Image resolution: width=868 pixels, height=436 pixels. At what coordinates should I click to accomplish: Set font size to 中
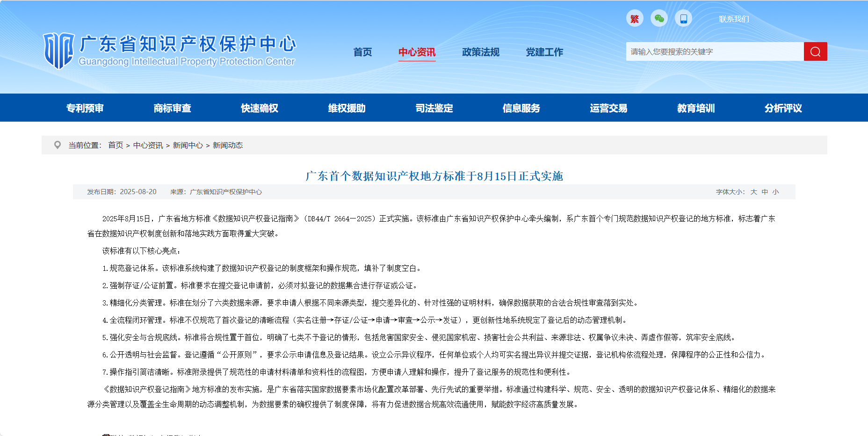click(765, 192)
